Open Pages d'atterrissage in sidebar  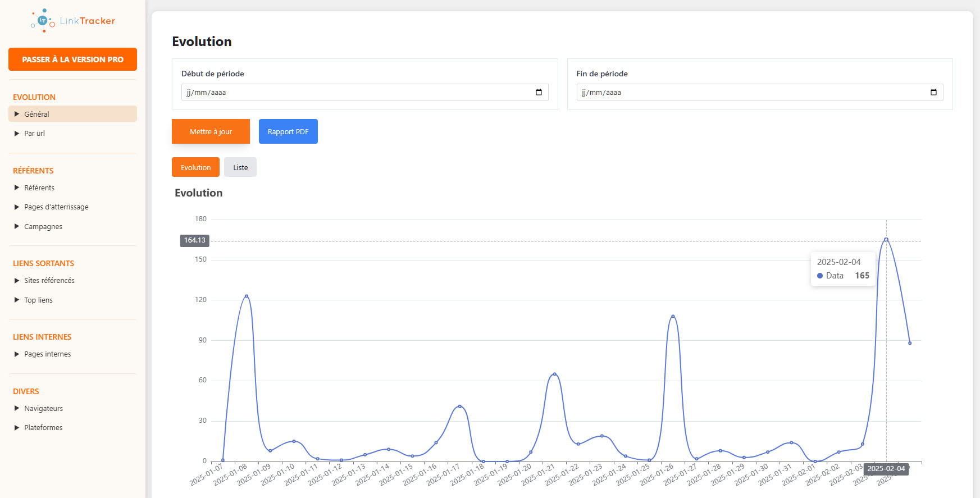coord(72,207)
